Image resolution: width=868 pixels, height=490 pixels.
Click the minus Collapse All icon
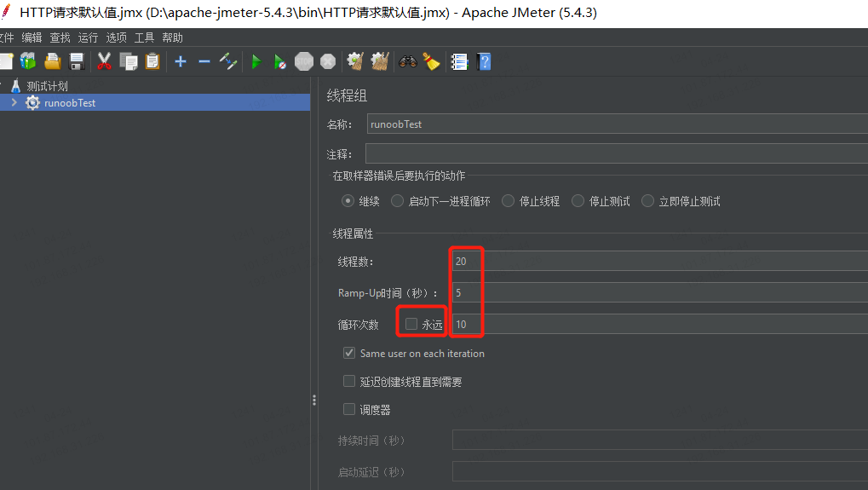(204, 61)
